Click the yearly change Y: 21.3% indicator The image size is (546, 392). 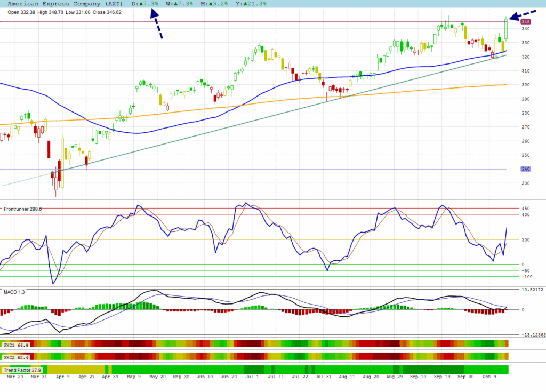(253, 4)
